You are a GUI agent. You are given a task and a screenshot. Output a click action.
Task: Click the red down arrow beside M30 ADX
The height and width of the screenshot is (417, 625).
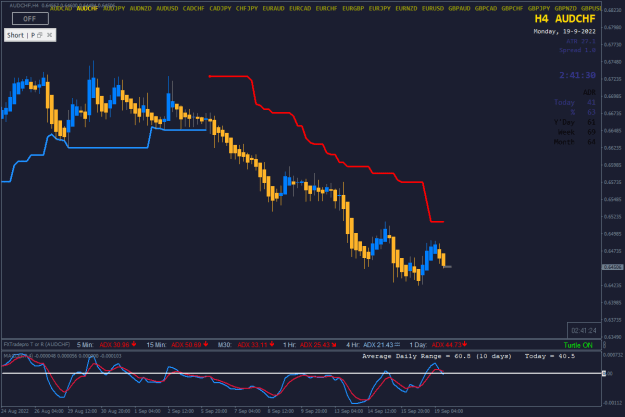[x=272, y=344]
